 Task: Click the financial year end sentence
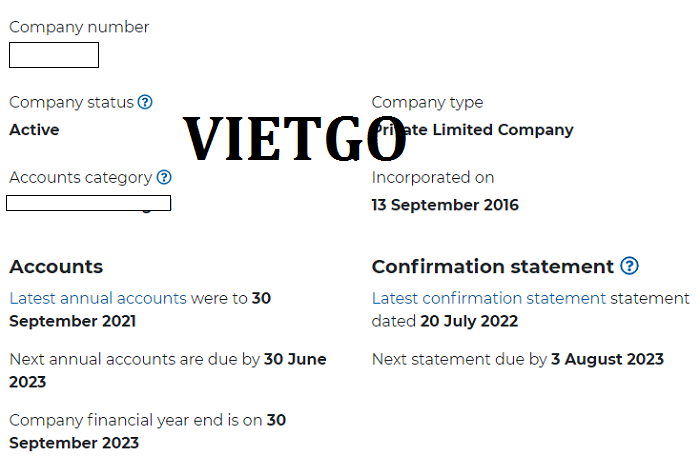147,431
